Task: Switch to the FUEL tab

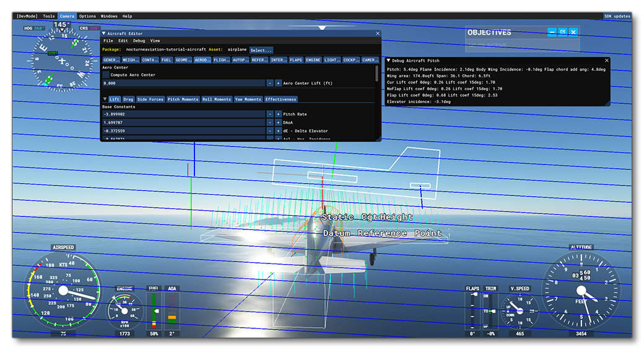Action: (x=167, y=60)
